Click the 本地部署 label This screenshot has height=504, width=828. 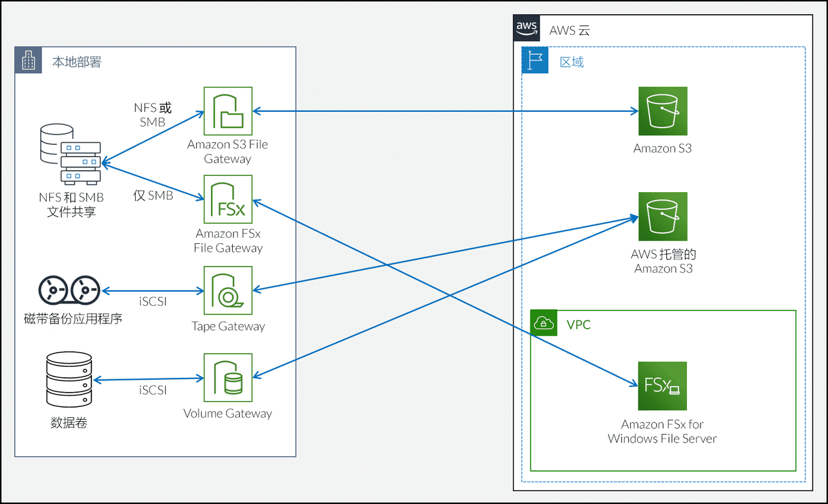tap(76, 62)
